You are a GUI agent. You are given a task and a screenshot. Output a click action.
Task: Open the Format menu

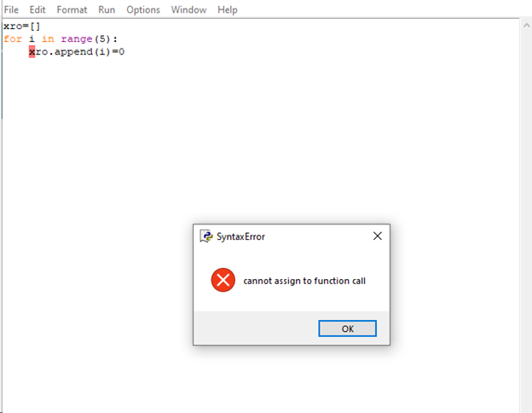72,9
